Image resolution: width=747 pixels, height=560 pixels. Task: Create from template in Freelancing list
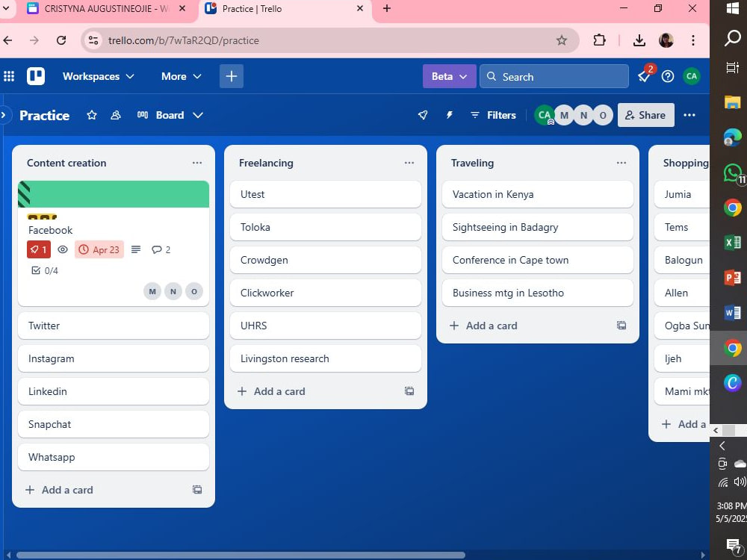click(x=409, y=391)
